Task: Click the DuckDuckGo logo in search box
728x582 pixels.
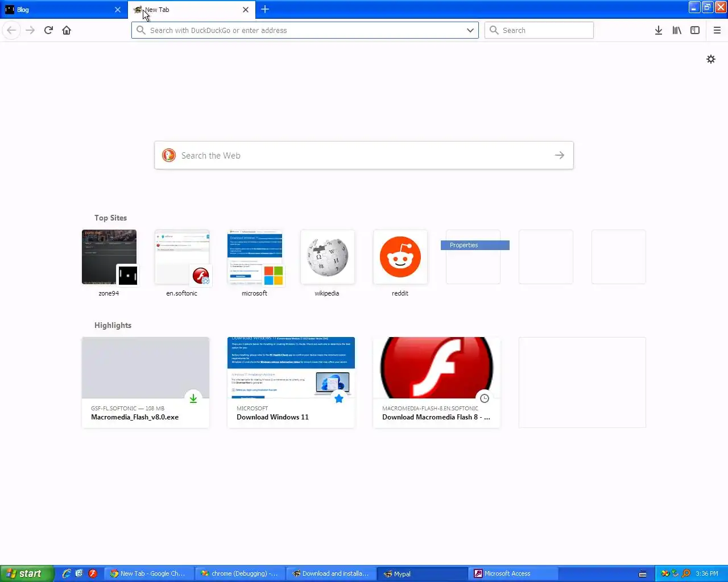Action: click(x=169, y=155)
